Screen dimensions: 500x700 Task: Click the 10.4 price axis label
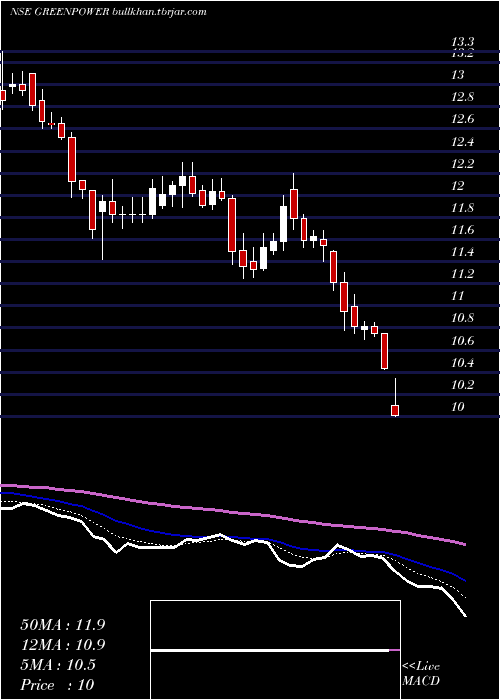pyautogui.click(x=462, y=362)
